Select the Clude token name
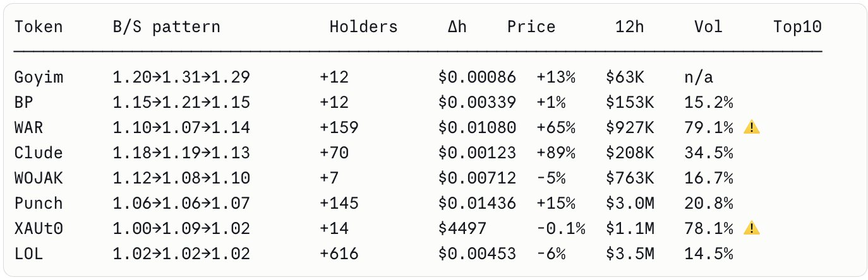This screenshot has height=280, width=868. (x=39, y=153)
